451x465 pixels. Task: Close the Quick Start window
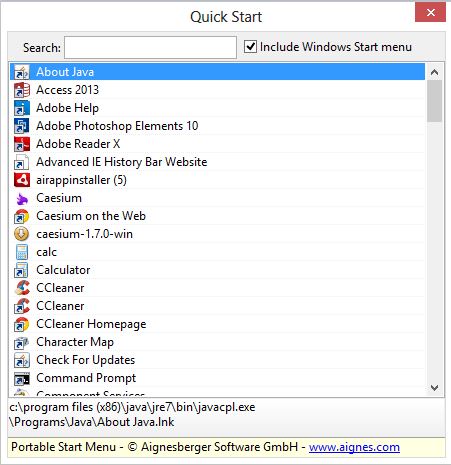[x=430, y=13]
